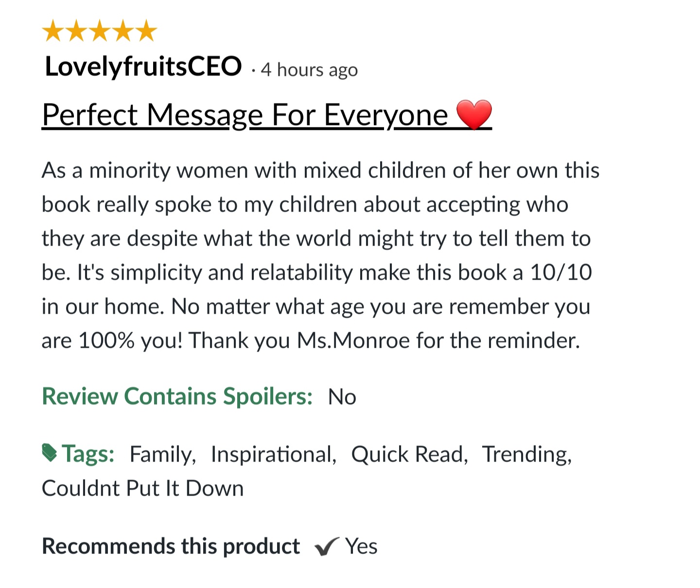Select the Quick Read tag
The height and width of the screenshot is (588, 700).
click(409, 454)
